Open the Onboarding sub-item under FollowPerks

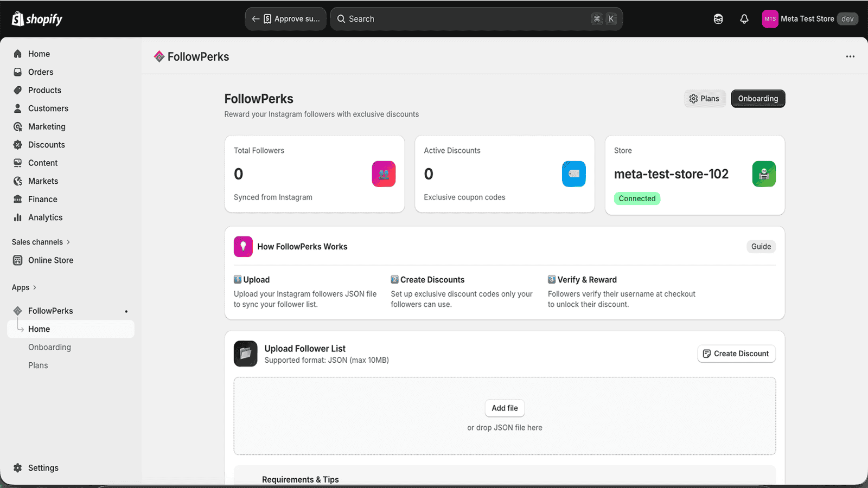[49, 347]
